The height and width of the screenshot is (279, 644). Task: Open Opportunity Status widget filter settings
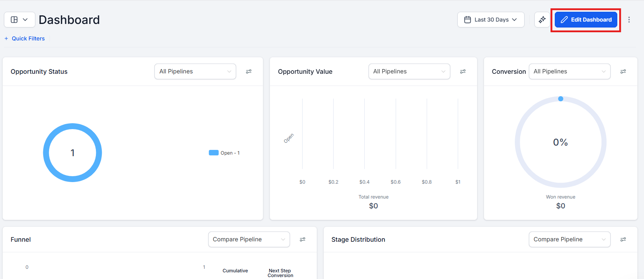(x=249, y=71)
